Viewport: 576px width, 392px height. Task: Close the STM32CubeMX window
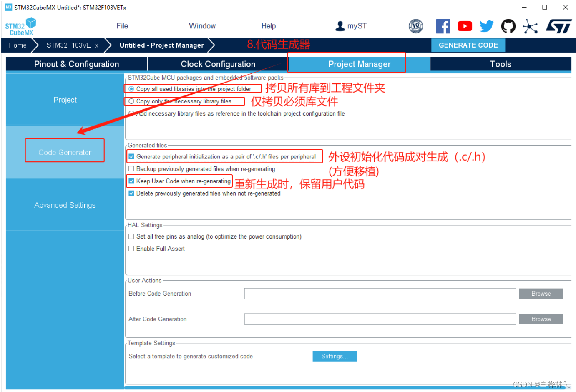coord(565,7)
